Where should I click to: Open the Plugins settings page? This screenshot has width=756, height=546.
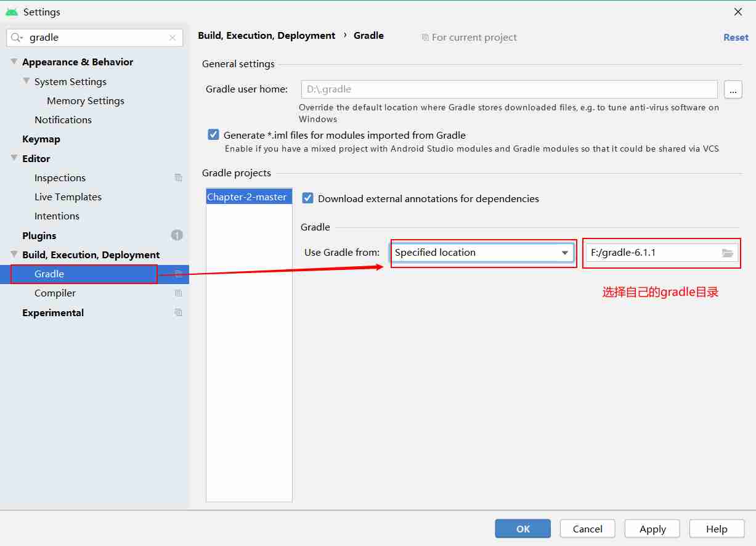(39, 236)
